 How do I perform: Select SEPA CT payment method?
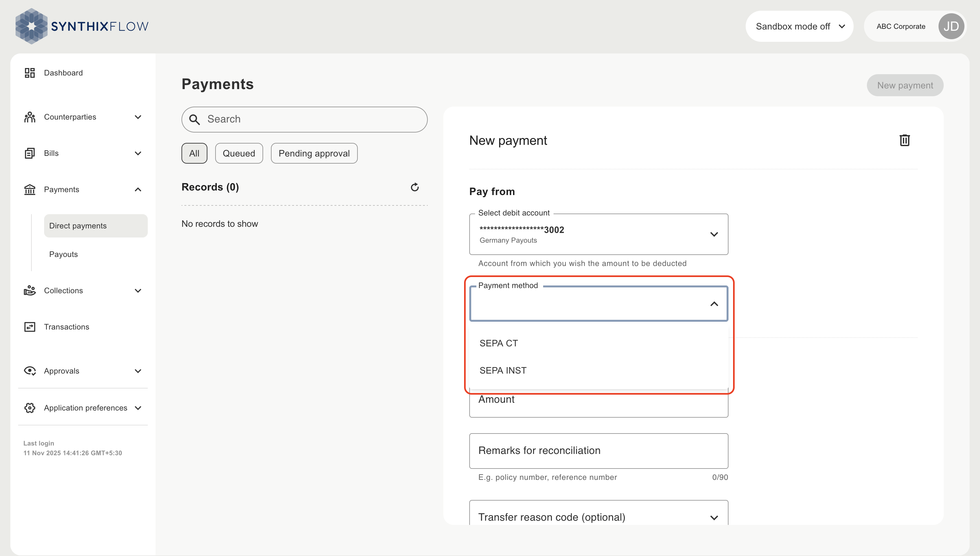599,343
